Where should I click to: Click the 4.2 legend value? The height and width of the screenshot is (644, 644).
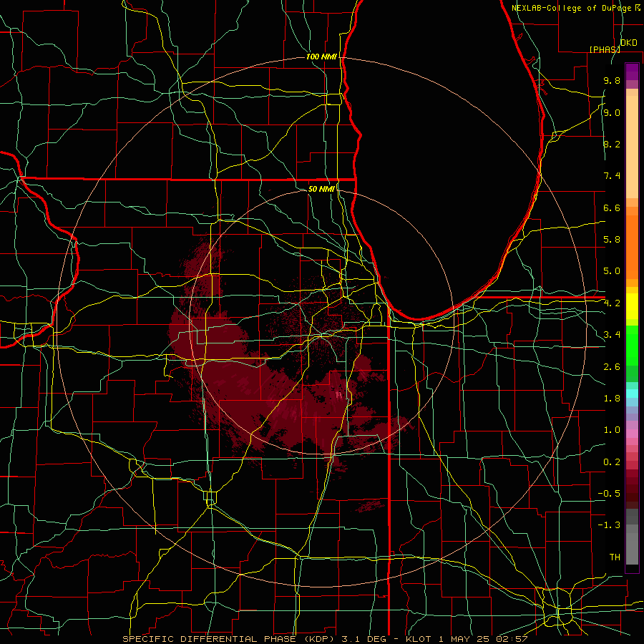[x=612, y=303]
